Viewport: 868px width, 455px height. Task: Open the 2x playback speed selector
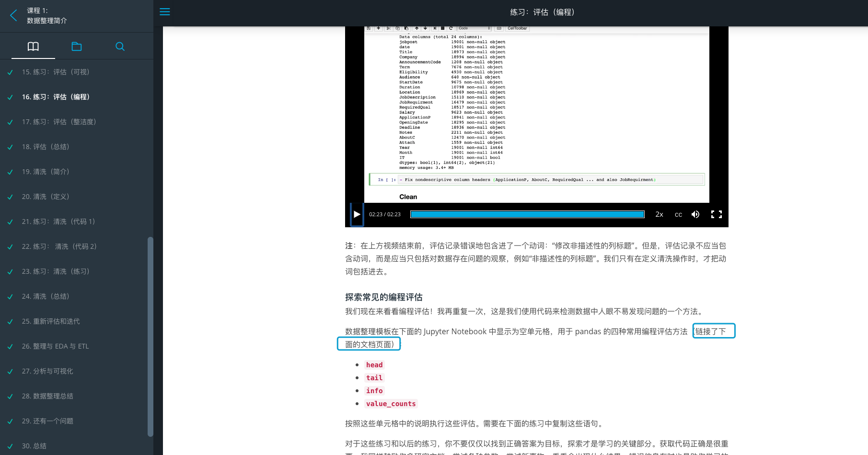point(659,214)
